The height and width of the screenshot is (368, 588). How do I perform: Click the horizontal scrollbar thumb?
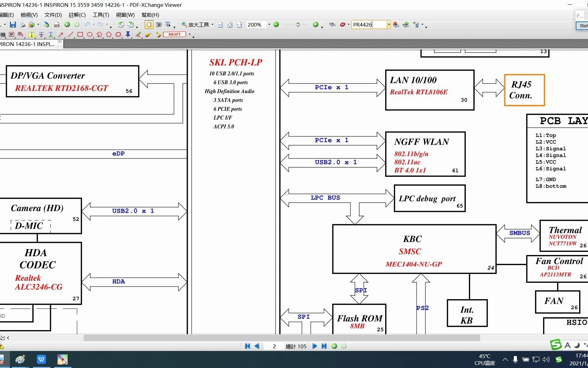pyautogui.click(x=282, y=338)
